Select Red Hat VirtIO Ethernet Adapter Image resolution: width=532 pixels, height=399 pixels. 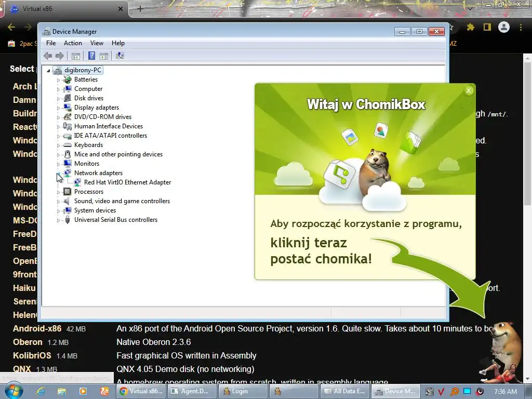pos(127,182)
